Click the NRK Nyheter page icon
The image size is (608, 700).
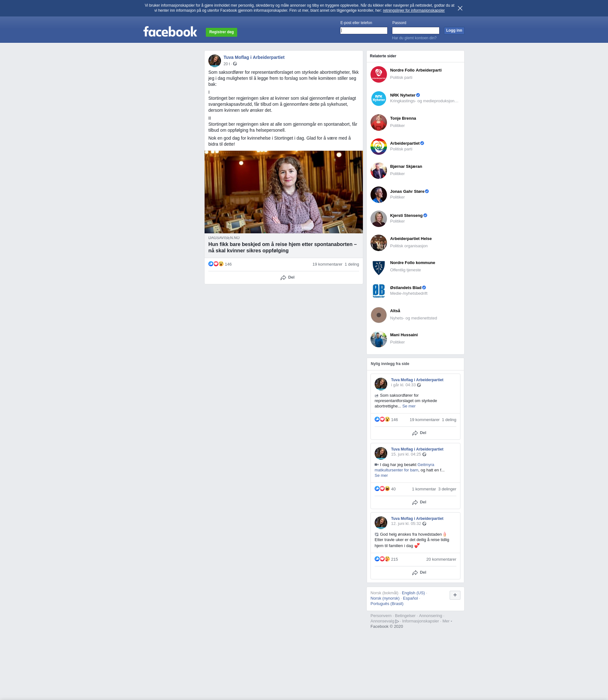pos(378,98)
